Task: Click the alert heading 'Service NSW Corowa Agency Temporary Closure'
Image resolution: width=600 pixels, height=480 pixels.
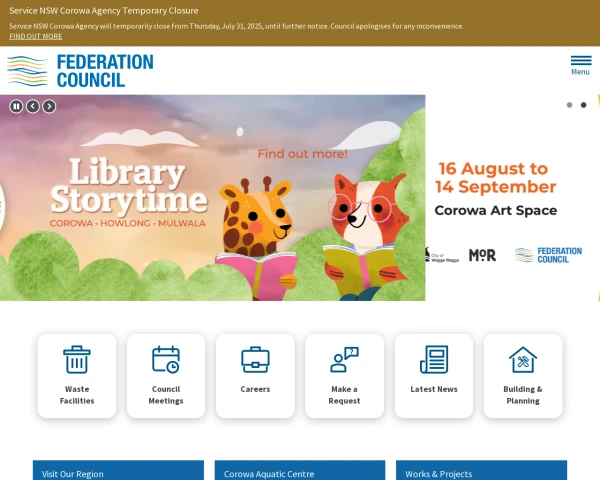Action: click(104, 10)
